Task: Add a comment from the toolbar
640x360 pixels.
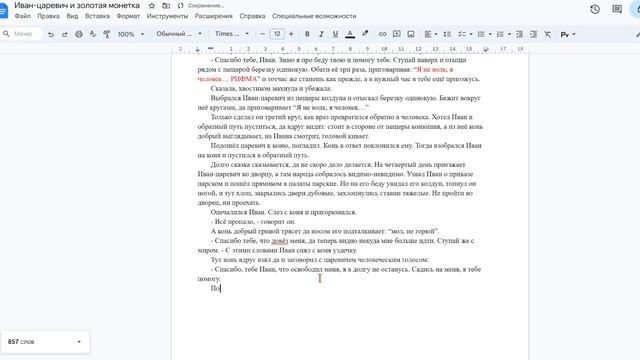Action: click(x=396, y=34)
